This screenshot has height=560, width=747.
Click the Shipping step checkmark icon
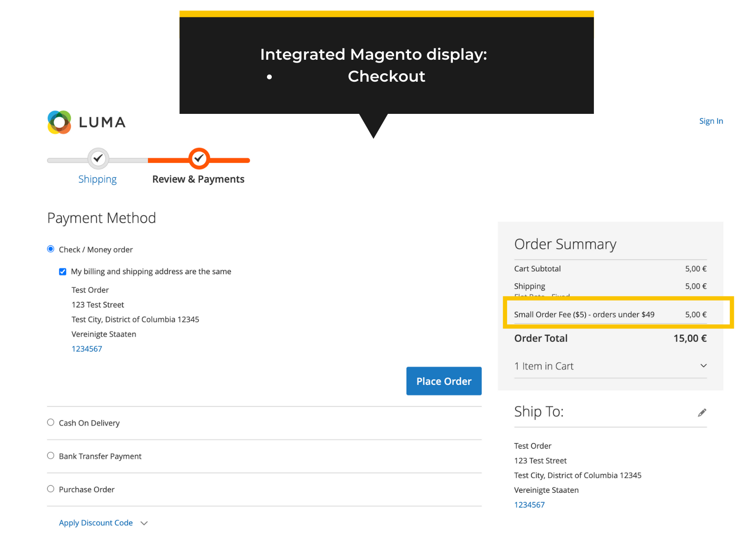(x=98, y=159)
